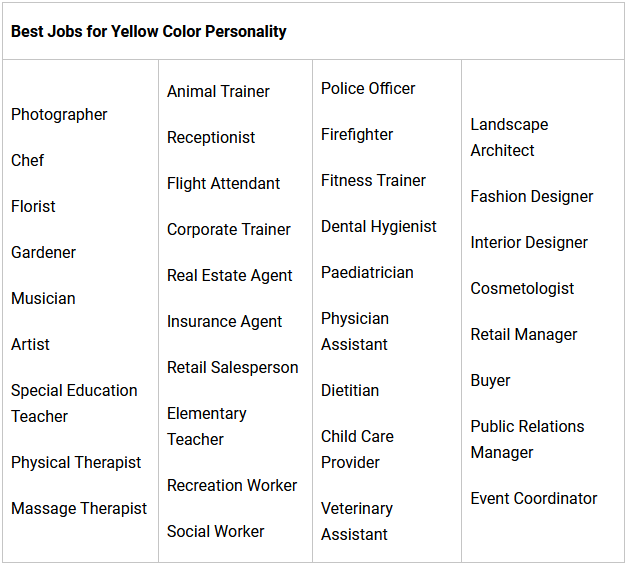This screenshot has height=566, width=627.
Task: Click the Cosmetologist entry
Action: 522,289
